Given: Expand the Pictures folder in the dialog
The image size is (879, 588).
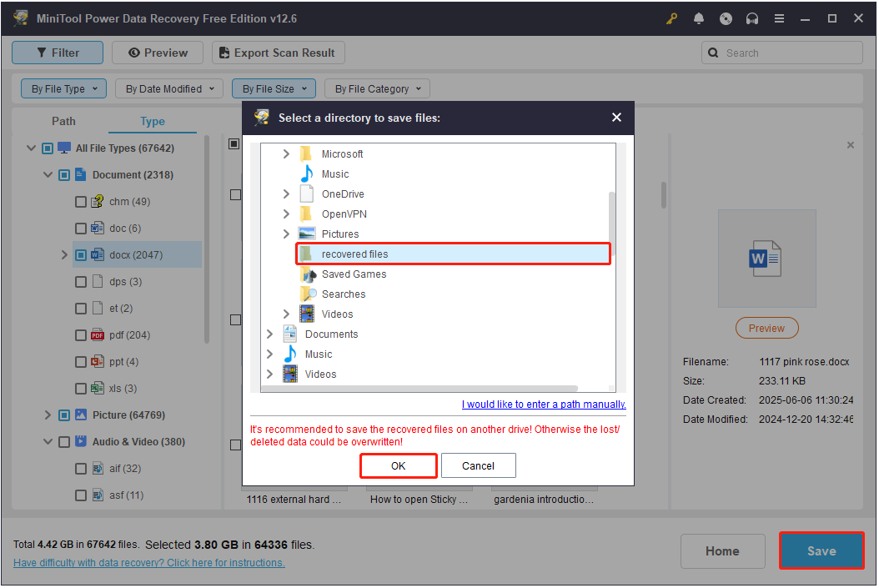Looking at the screenshot, I should coord(286,234).
